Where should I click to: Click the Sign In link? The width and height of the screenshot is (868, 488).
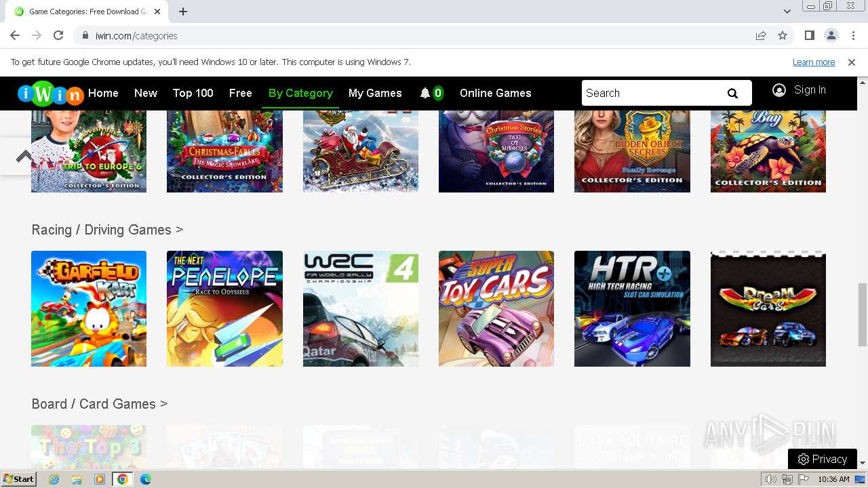[810, 90]
